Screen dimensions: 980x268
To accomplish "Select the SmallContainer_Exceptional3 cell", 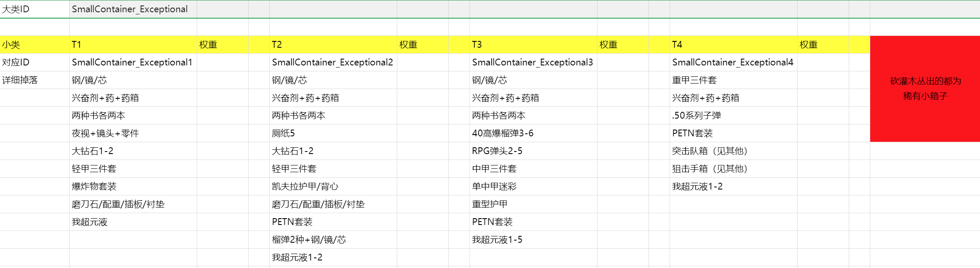I will click(x=533, y=62).
